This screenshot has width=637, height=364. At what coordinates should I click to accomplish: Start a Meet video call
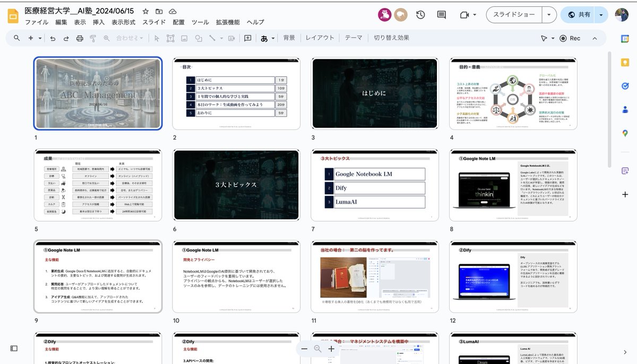click(x=464, y=15)
